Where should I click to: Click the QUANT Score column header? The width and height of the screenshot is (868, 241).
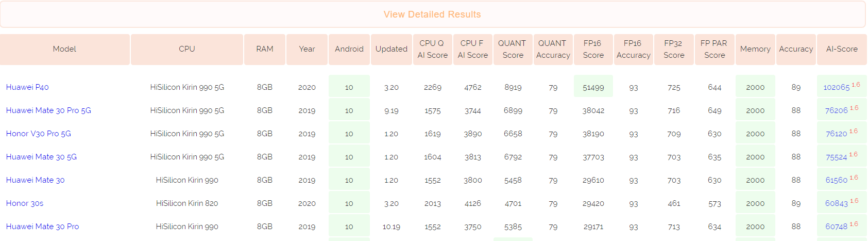coord(513,49)
